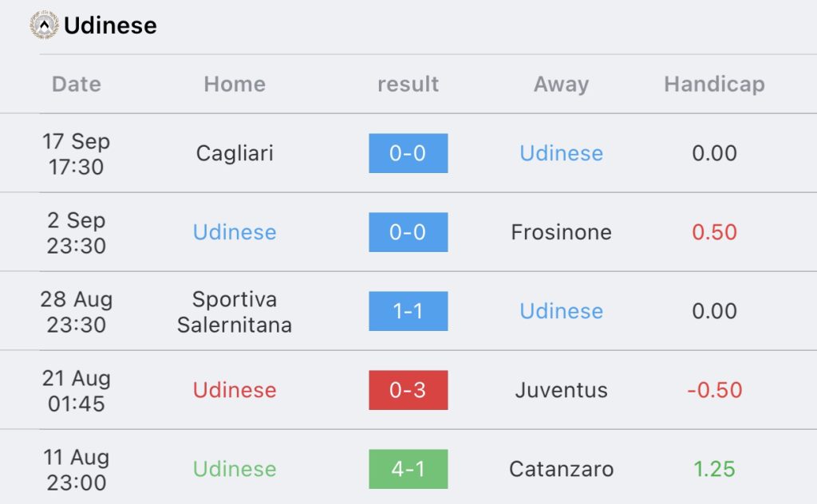Click the 0-0 result badge for Frosinone match
The height and width of the screenshot is (504, 817).
tap(408, 232)
